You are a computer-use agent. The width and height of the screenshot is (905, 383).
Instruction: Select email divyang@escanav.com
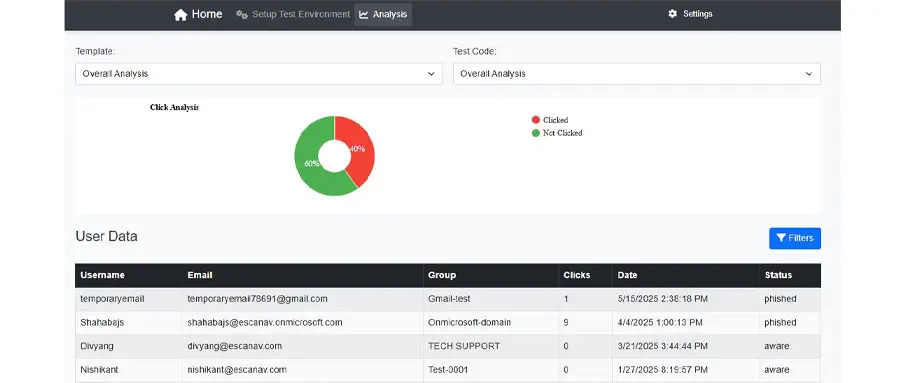pyautogui.click(x=235, y=346)
